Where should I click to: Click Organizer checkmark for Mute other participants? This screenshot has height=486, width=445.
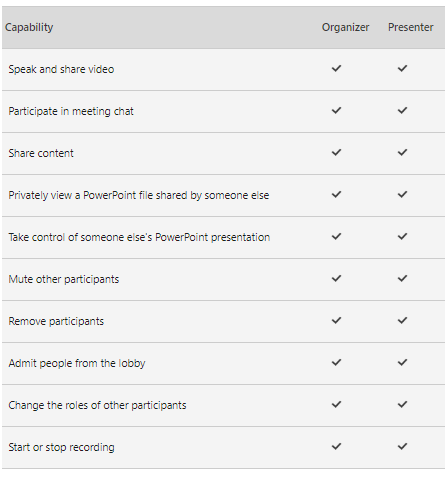pyautogui.click(x=336, y=278)
